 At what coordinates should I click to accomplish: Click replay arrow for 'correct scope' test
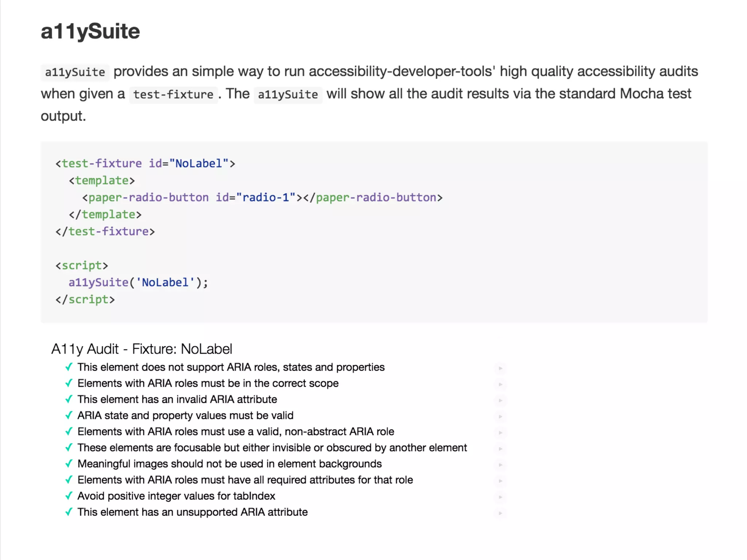(500, 384)
